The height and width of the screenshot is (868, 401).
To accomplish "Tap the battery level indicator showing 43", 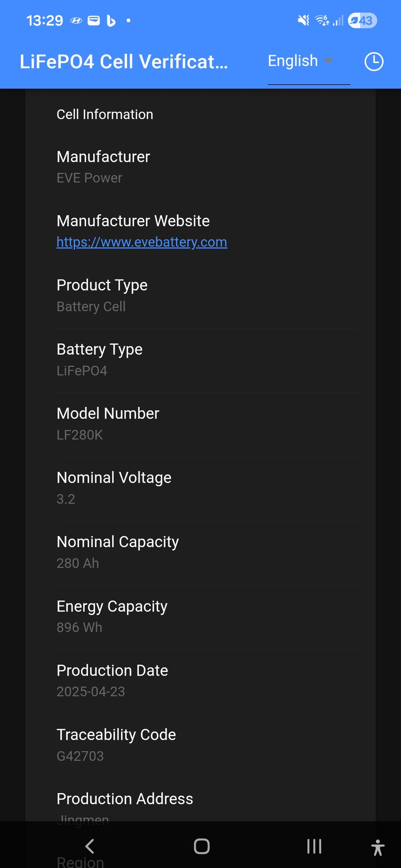I will tap(363, 20).
